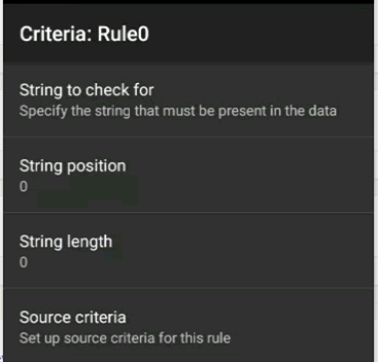Open the String to check for setting
Viewport: 378px width, 362px height.
click(x=188, y=99)
